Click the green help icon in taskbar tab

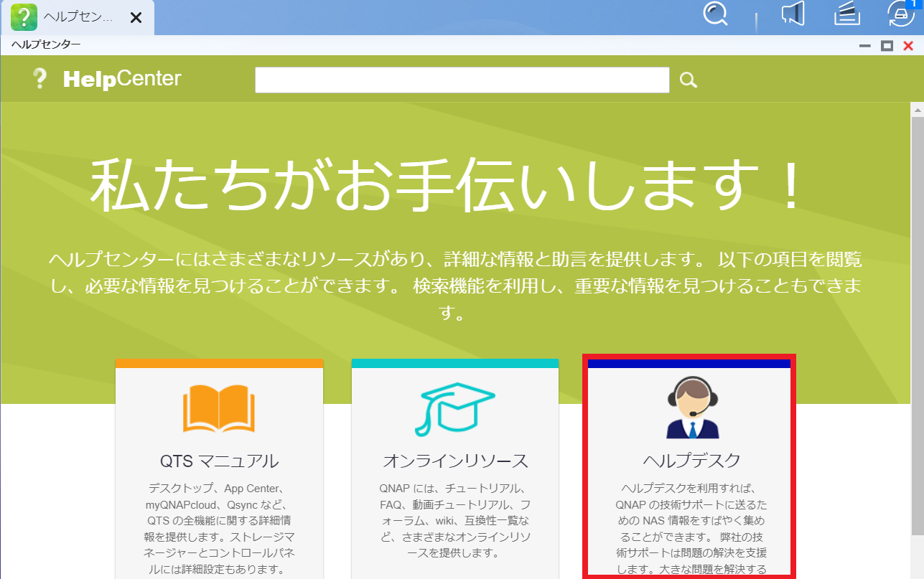pyautogui.click(x=24, y=17)
